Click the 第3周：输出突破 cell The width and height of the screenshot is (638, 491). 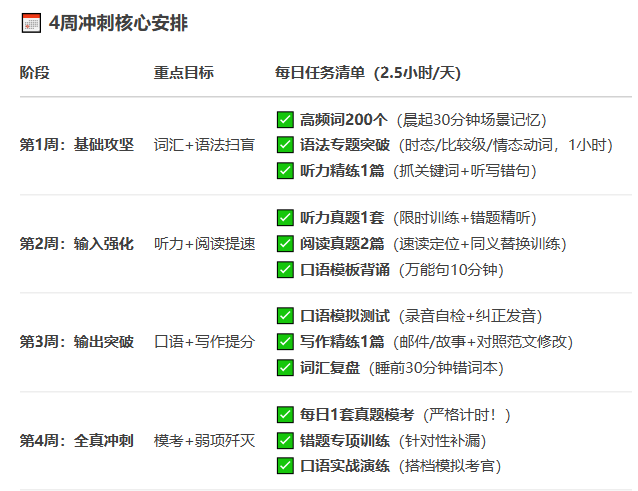click(x=77, y=342)
